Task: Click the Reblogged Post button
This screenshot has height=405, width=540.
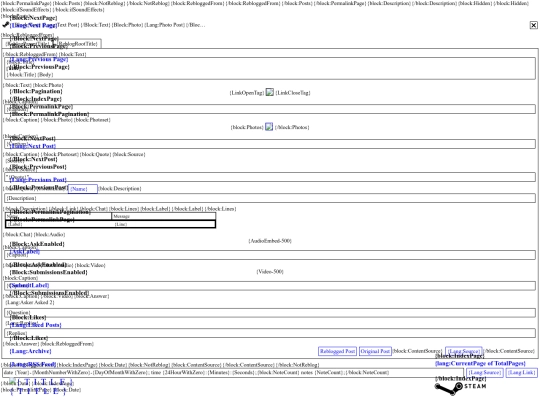Action: [x=337, y=351]
